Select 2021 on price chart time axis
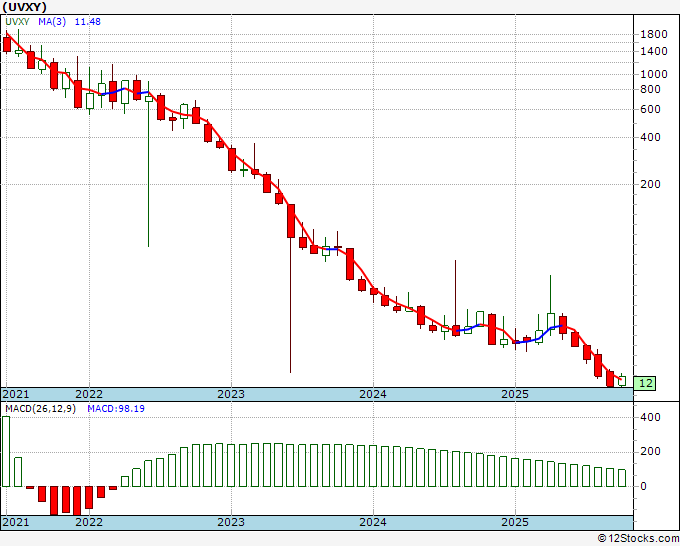This screenshot has height=546, width=680. point(16,394)
